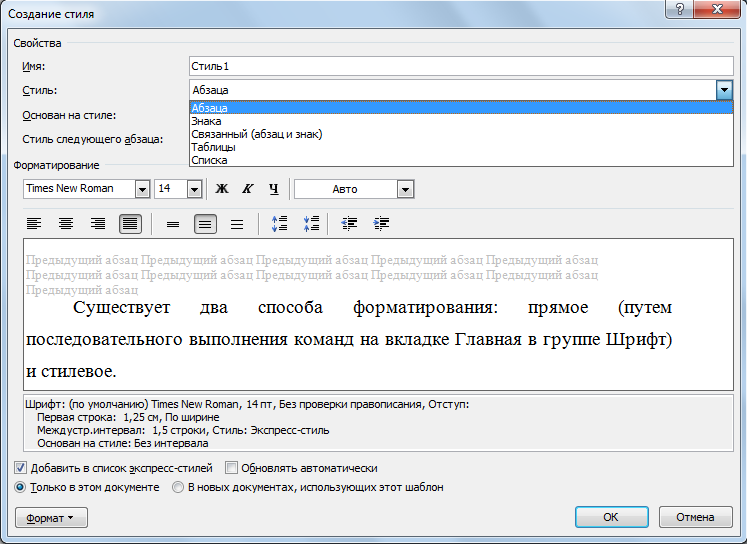Toggle Добавить в список экспресс-стилей checkbox
The height and width of the screenshot is (544, 747).
[20, 468]
